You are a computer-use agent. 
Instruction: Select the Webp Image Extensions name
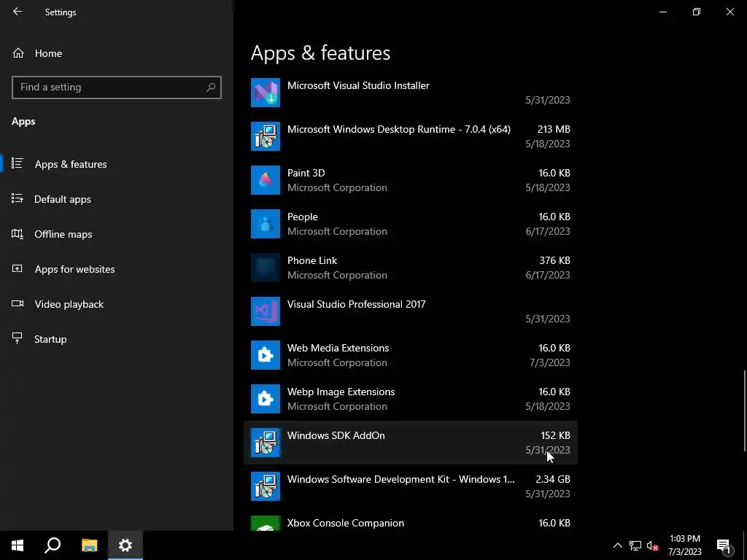(341, 392)
